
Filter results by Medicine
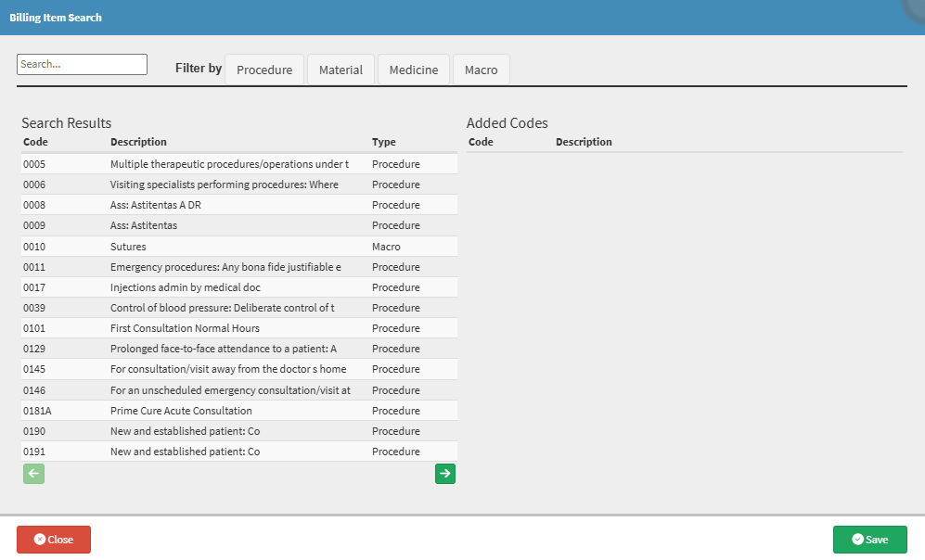(x=414, y=70)
